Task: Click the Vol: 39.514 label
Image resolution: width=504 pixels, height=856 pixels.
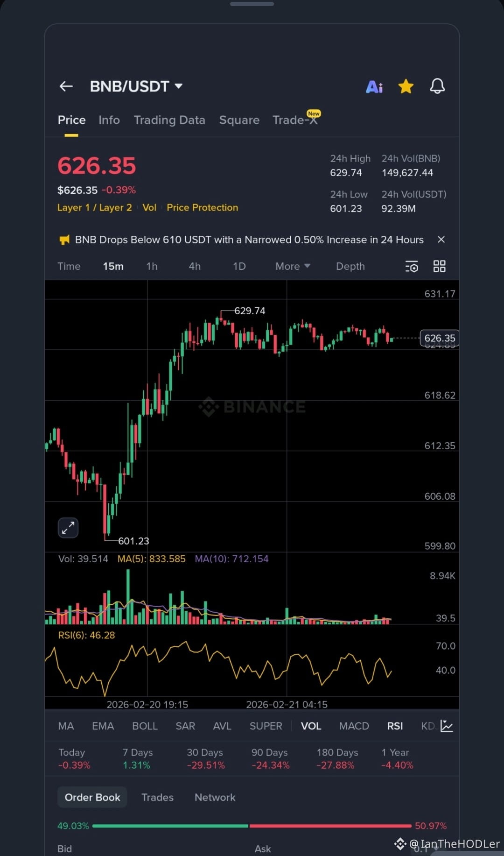Action: click(83, 559)
